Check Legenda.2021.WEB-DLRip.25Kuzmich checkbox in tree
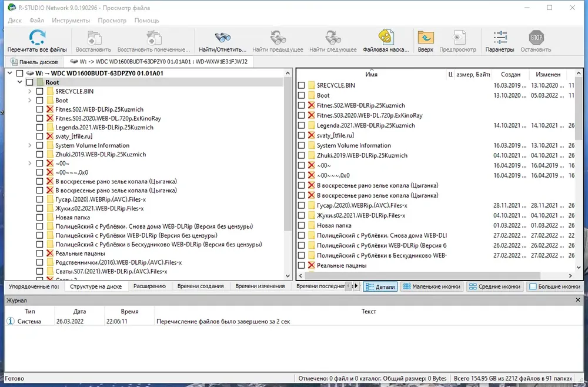588x387 pixels. coord(40,127)
